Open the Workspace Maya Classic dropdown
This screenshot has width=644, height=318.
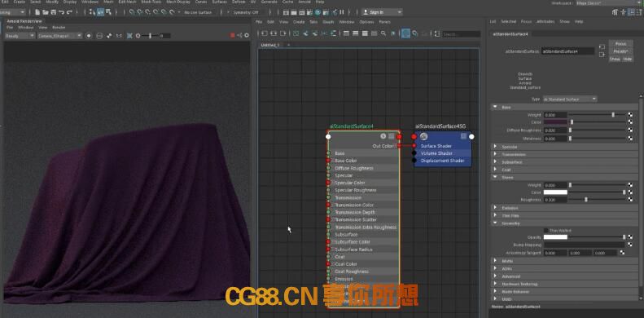click(609, 3)
